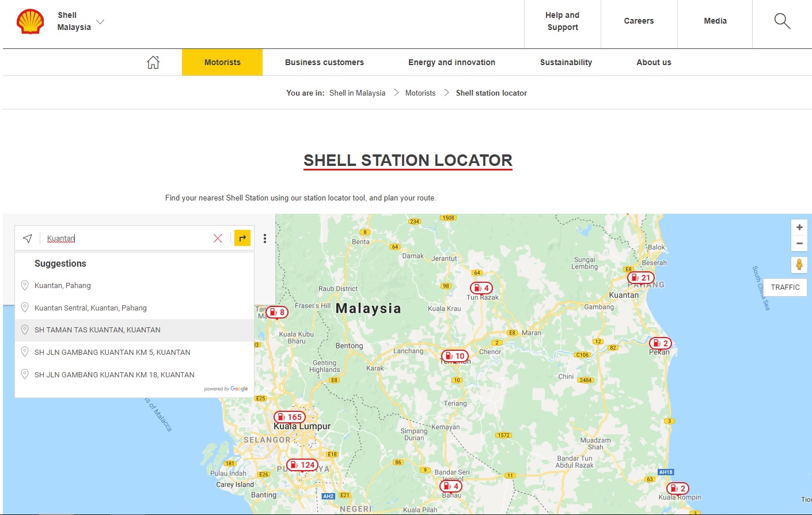The width and height of the screenshot is (812, 515).
Task: Clear the search with the red X
Action: 218,238
